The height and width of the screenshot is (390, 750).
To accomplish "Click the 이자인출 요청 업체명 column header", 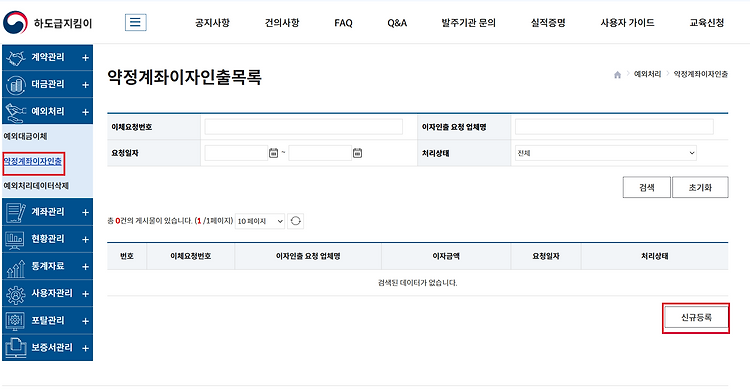I will 308,256.
